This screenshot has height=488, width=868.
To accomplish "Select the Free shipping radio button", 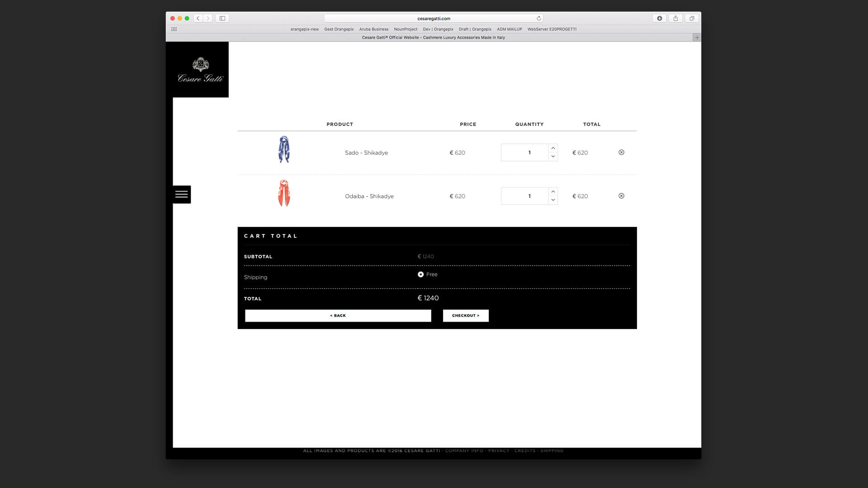I will pyautogui.click(x=420, y=274).
